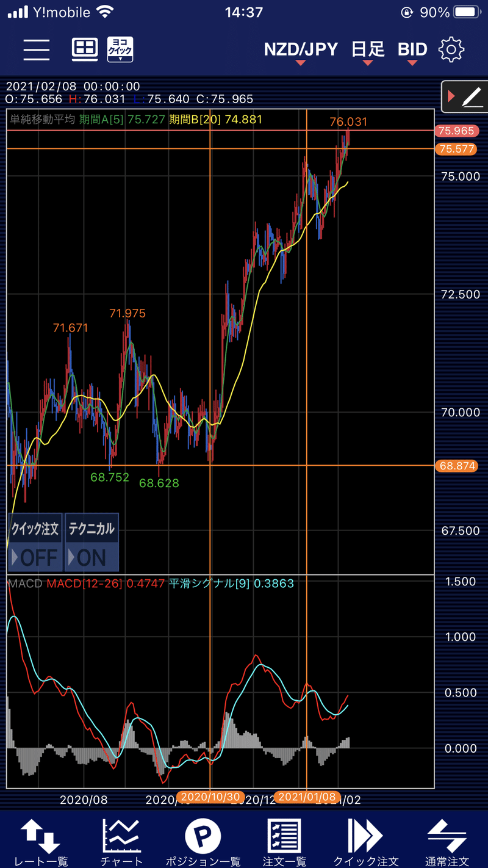Select the 2021/01/08 vertical line marker
The image size is (488, 868).
(x=307, y=797)
